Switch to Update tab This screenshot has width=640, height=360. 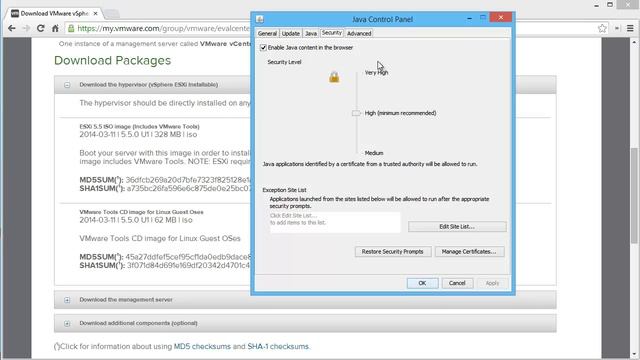click(291, 33)
